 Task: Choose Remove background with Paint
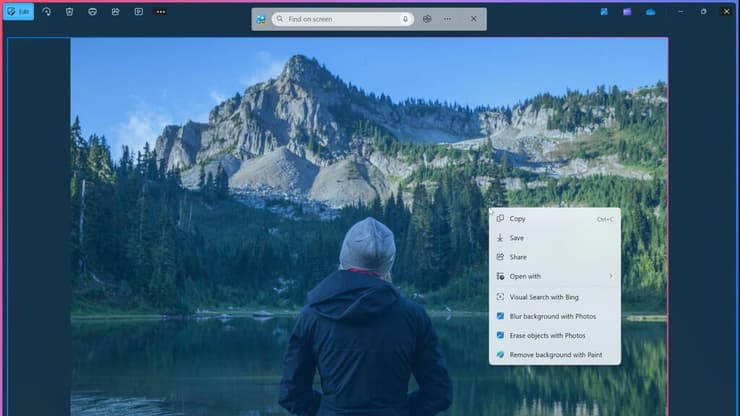555,355
